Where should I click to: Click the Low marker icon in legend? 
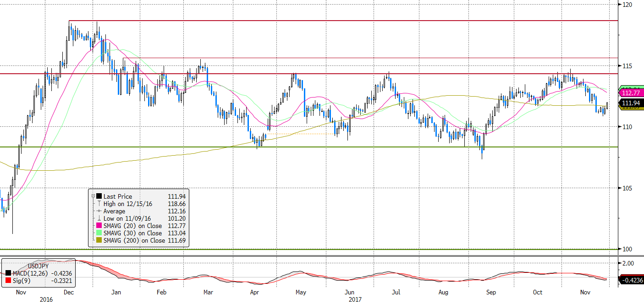[x=99, y=218]
